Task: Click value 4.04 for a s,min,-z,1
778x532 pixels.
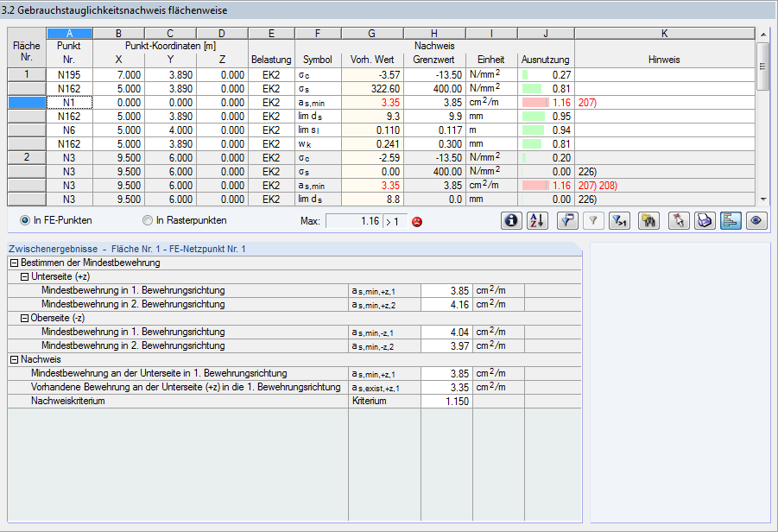Action: tap(446, 332)
